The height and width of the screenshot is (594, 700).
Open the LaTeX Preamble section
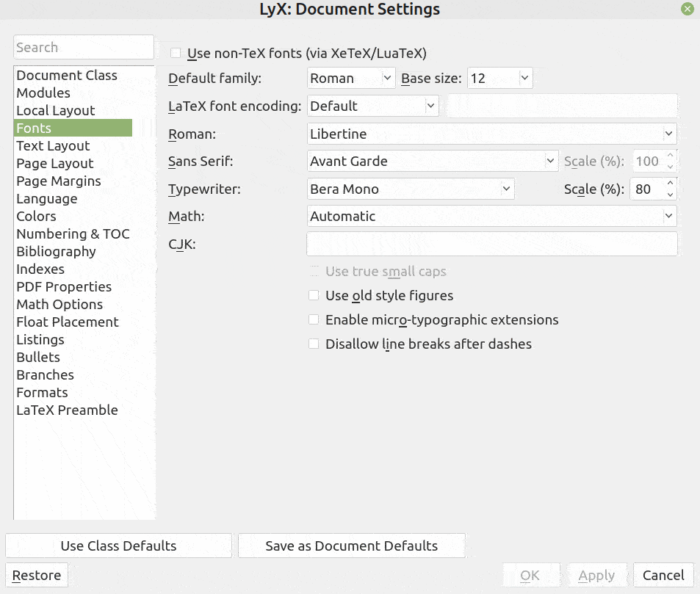tap(67, 410)
